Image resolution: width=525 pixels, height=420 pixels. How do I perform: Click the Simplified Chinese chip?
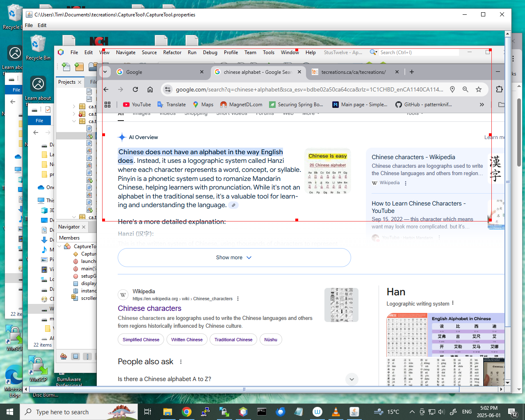coord(141,340)
